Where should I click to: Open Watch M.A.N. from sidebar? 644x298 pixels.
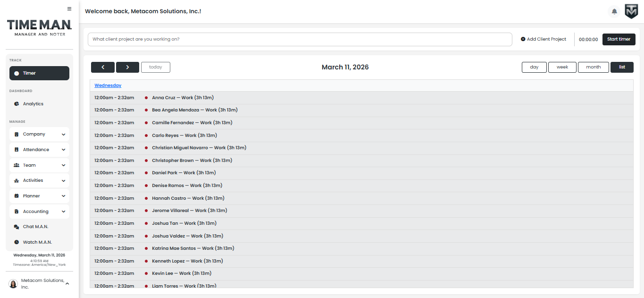[37, 242]
